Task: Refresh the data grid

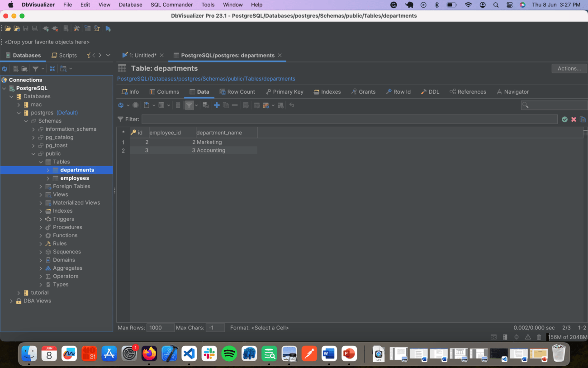Action: 121,105
